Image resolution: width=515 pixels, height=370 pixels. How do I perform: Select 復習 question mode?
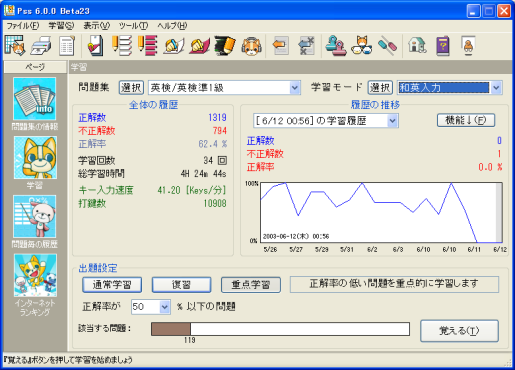181,285
